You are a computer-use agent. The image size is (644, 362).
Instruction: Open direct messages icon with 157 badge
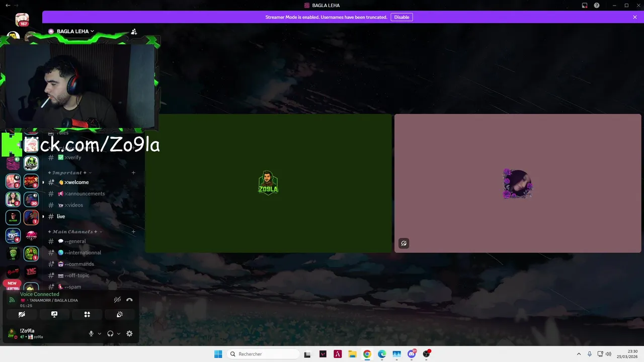point(22,20)
